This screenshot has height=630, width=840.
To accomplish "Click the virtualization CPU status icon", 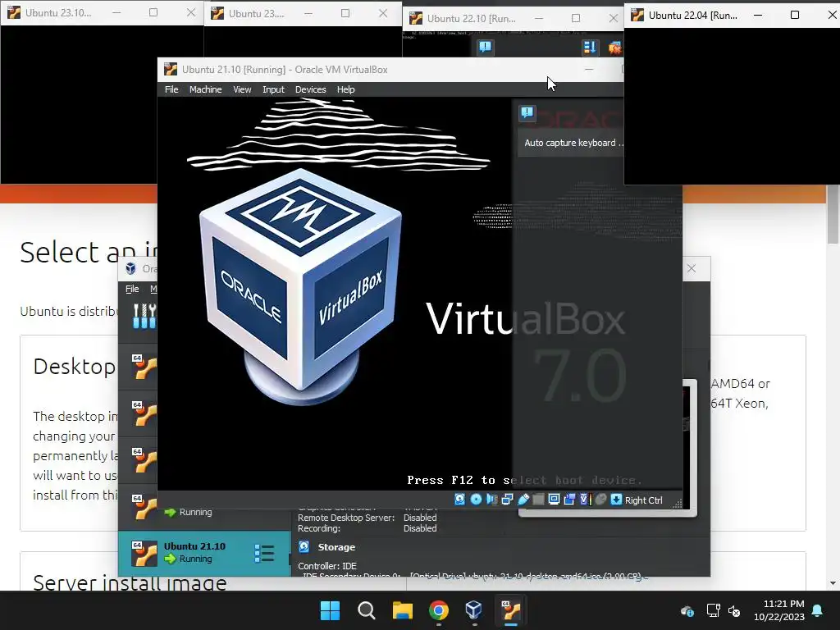I will point(584,500).
